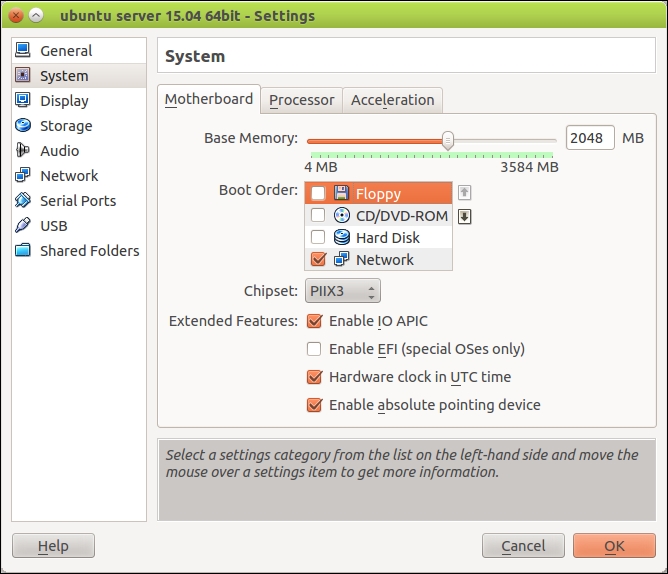
Task: Switch to the Processor tab
Action: 301,100
